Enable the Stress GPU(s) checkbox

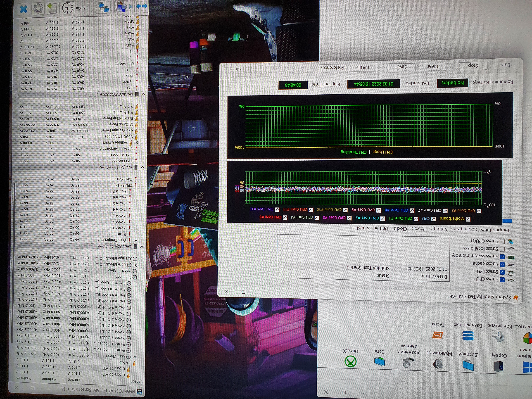click(x=502, y=241)
